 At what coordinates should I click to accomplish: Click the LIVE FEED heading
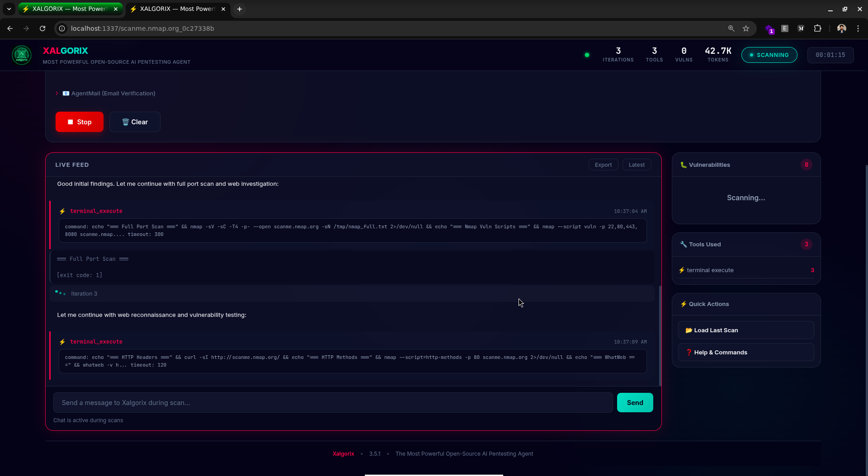point(72,165)
